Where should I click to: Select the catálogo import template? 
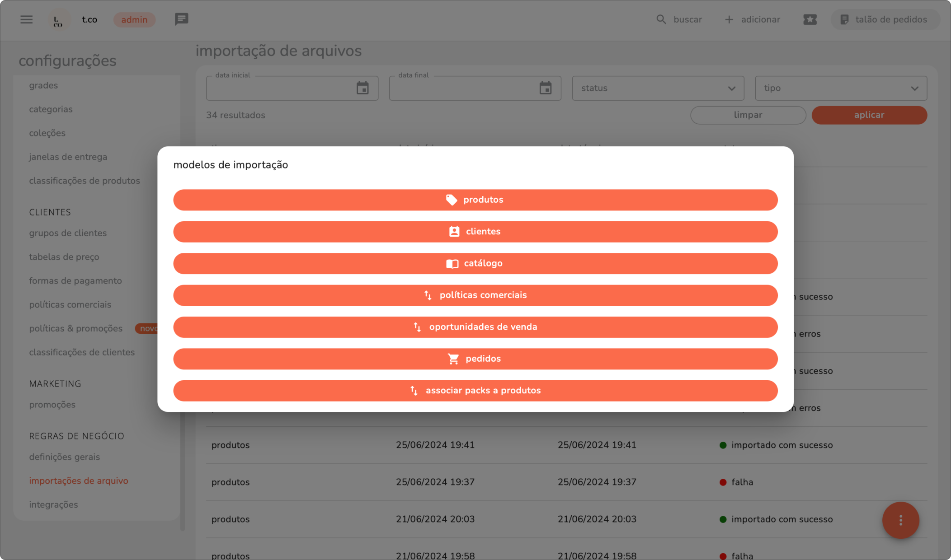475,263
